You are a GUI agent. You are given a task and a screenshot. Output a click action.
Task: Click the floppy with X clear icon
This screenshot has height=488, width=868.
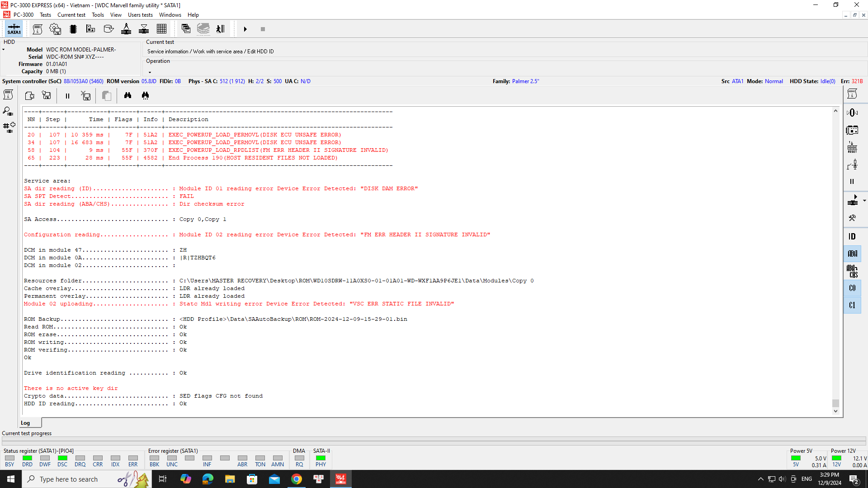coord(85,95)
